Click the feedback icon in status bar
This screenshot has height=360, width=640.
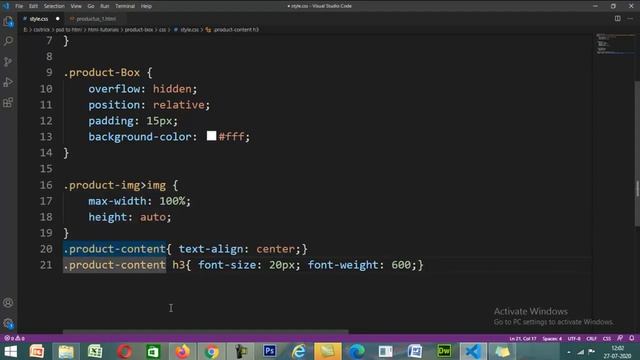click(x=620, y=338)
